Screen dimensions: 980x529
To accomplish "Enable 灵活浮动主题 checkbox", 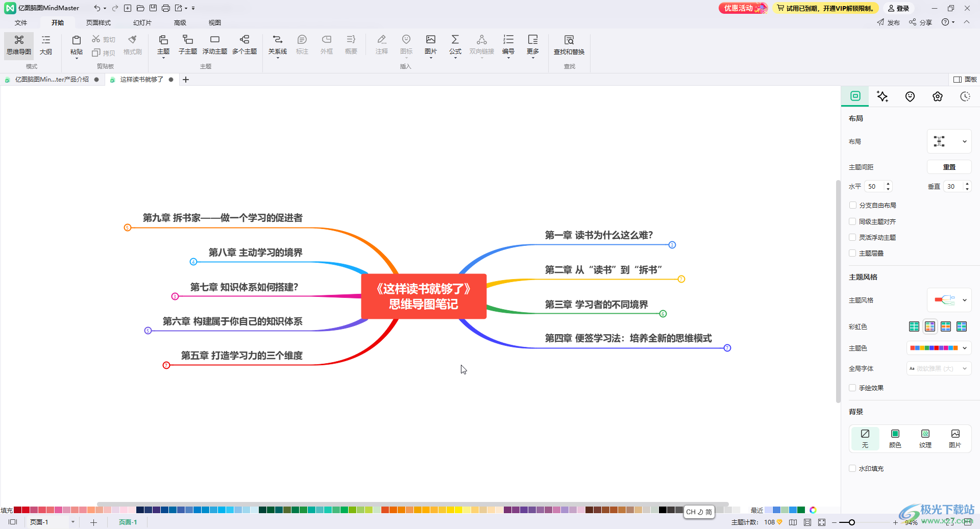I will point(852,237).
